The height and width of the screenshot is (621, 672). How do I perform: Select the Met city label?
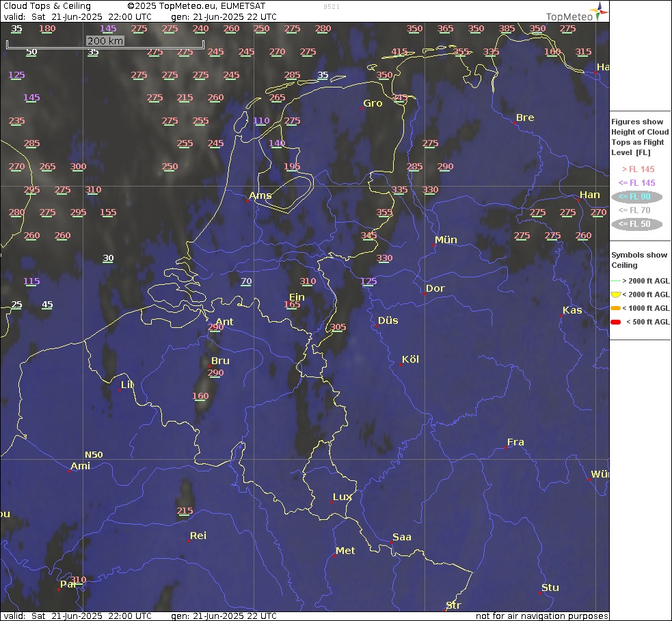pyautogui.click(x=345, y=551)
